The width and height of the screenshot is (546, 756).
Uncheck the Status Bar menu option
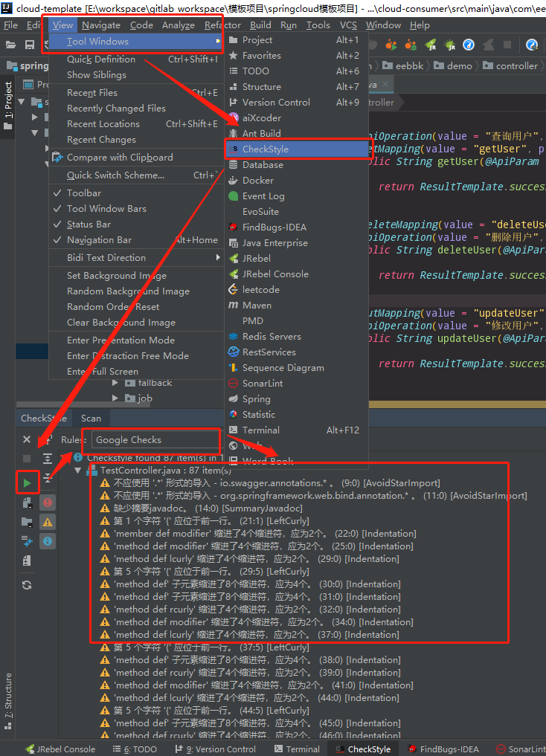(89, 224)
